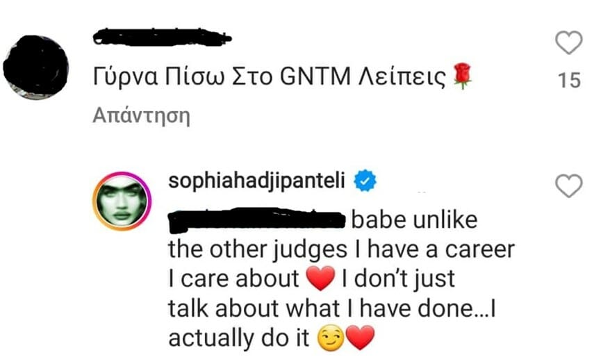
Task: Open sophiahadjipanteli's profile picture with story ring
Action: point(121,201)
